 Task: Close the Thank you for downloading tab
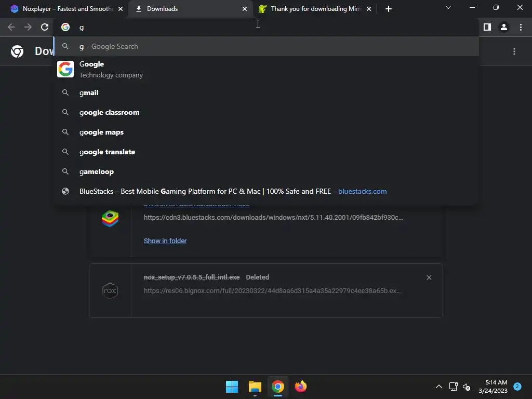pyautogui.click(x=369, y=9)
